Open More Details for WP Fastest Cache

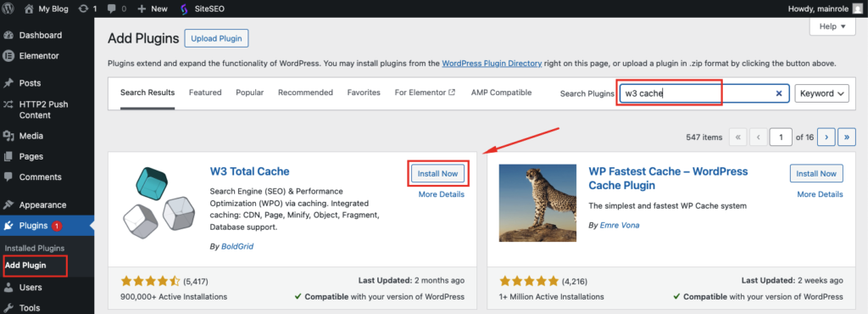[820, 194]
